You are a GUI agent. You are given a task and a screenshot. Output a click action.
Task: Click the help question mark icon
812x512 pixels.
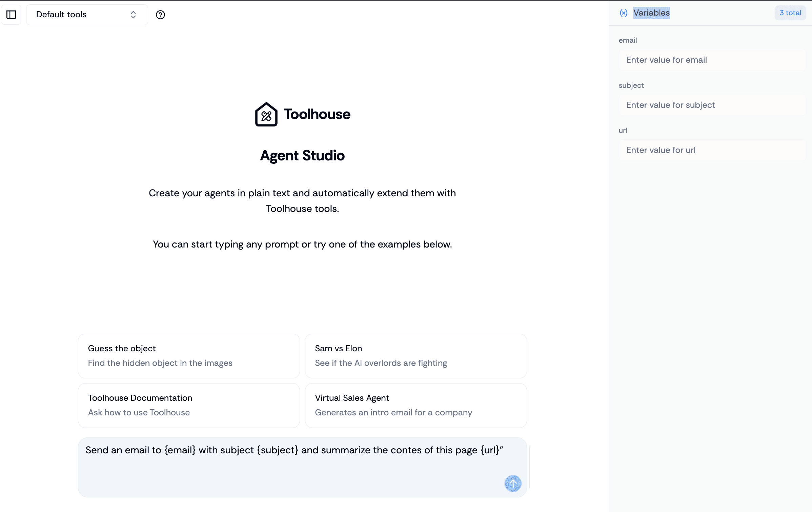tap(160, 15)
